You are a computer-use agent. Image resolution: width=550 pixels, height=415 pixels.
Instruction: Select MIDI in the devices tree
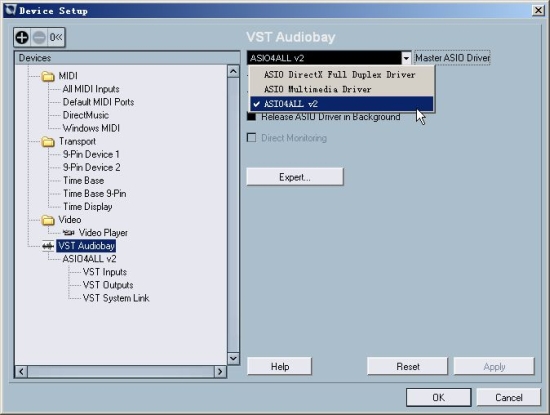click(68, 76)
